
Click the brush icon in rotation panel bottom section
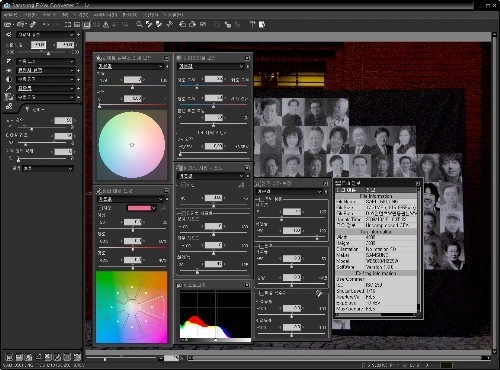click(x=319, y=293)
